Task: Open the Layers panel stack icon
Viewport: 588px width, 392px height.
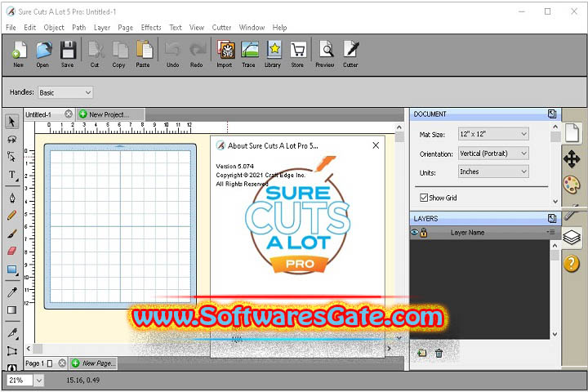Action: (x=572, y=237)
